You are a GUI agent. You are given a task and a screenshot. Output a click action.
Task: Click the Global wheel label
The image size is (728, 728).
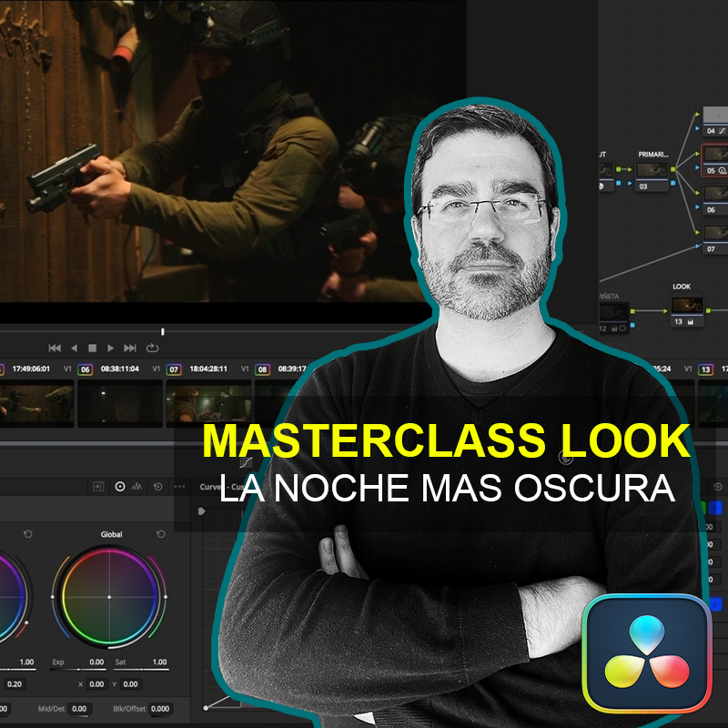(111, 534)
